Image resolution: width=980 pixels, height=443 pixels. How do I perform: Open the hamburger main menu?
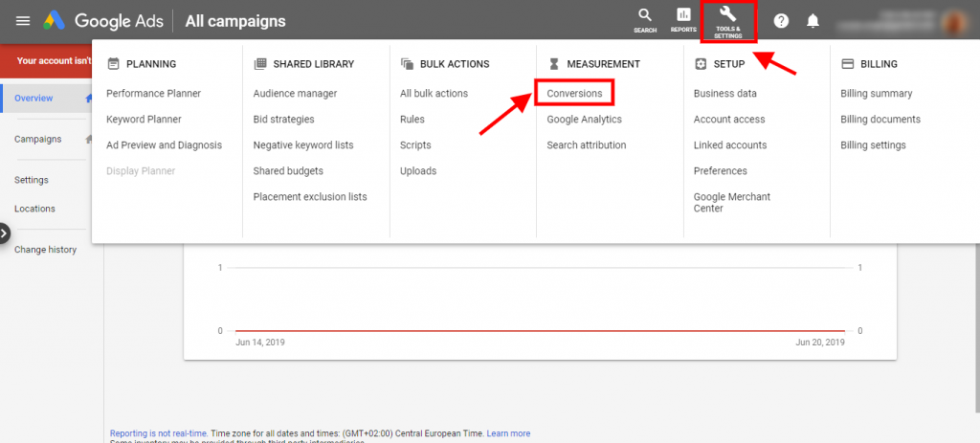(x=23, y=21)
